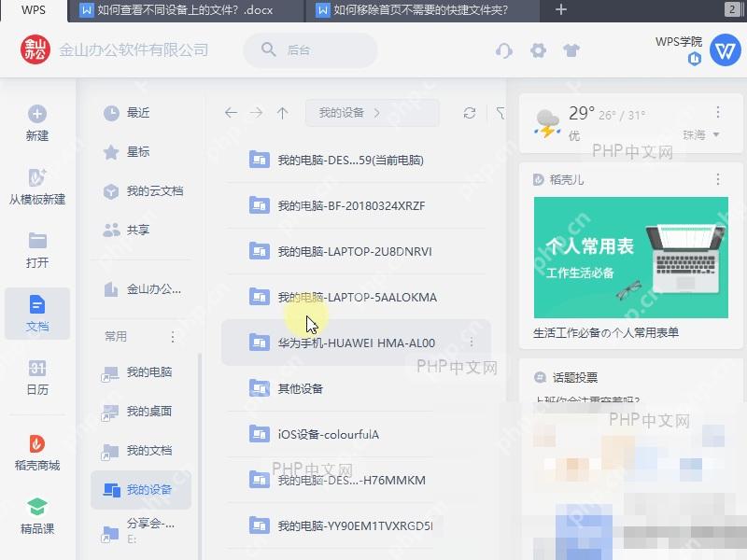Open the settings gear icon

[539, 50]
